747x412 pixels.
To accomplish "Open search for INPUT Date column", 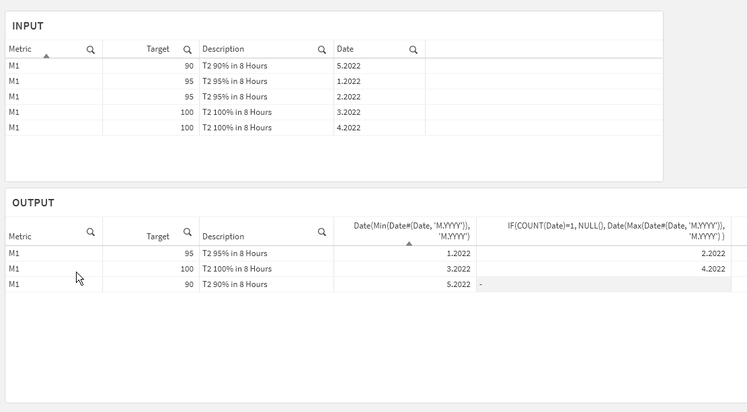I will (x=413, y=49).
